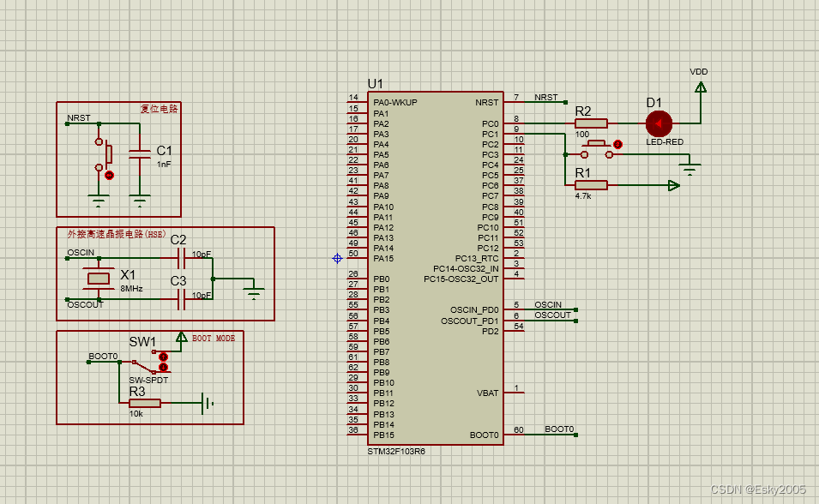Click the PD2 pin label
The image size is (819, 504).
coord(491,331)
